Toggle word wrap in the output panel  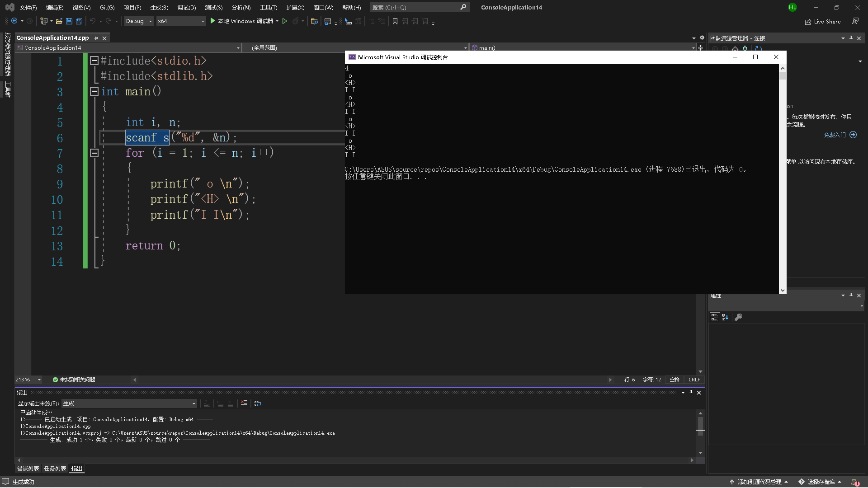[258, 404]
